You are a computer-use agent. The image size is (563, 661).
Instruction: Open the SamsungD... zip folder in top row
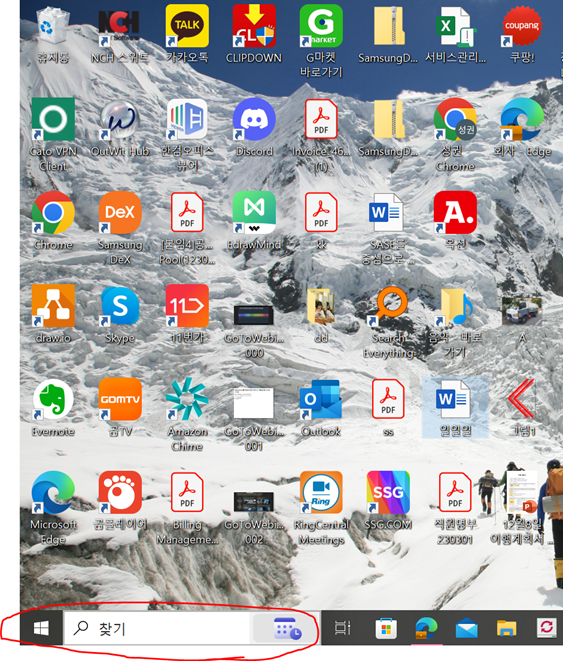[x=388, y=26]
